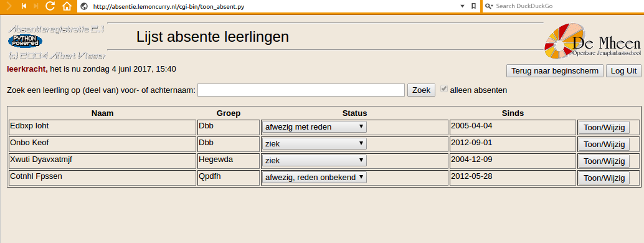Click the Status column header
Image resolution: width=644 pixels, height=243 pixels.
355,113
